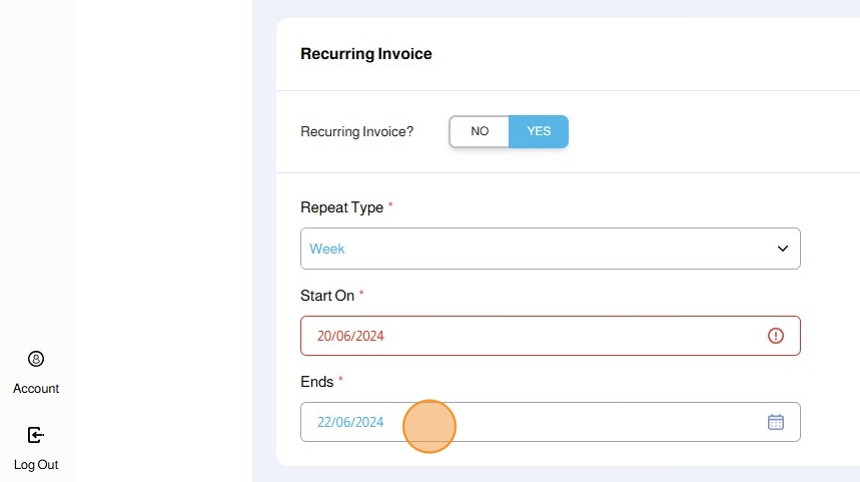Click the Recurring Invoice section heading
Image resolution: width=860 pixels, height=482 pixels.
click(x=366, y=54)
